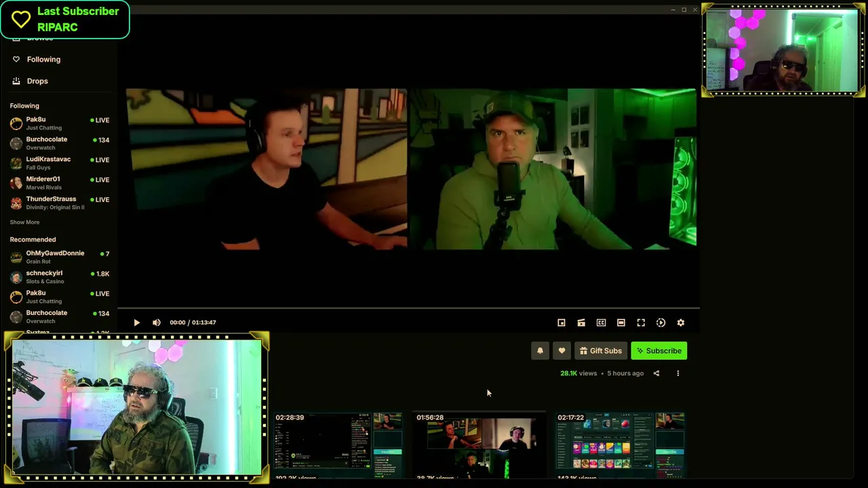Open playback speed circular icon
The height and width of the screenshot is (488, 868).
660,323
